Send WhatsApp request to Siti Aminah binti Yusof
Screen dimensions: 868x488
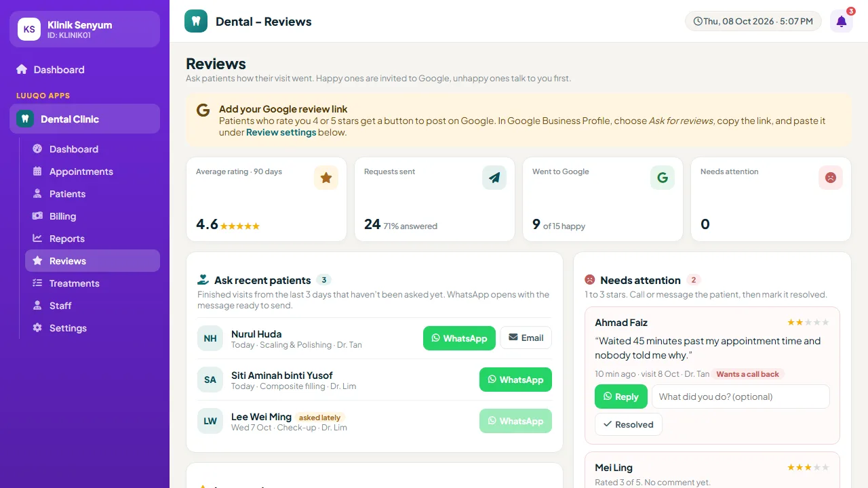coord(515,380)
